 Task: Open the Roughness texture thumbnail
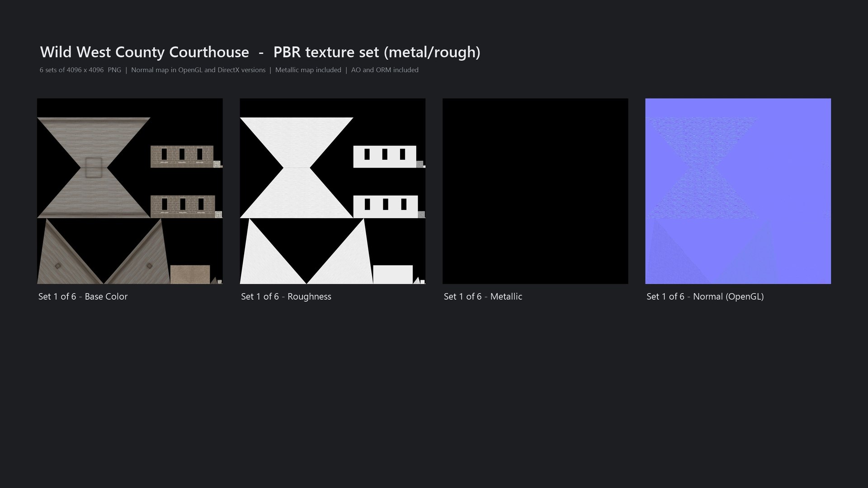click(332, 191)
